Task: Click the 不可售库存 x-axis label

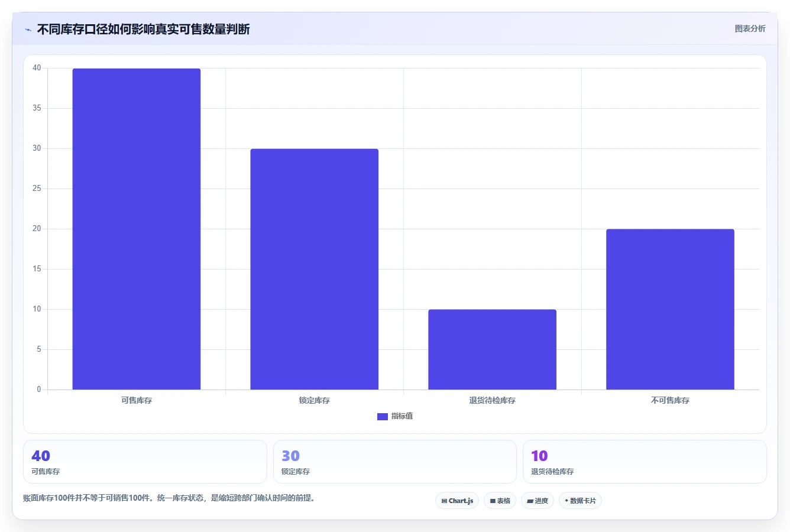Action: coord(670,400)
